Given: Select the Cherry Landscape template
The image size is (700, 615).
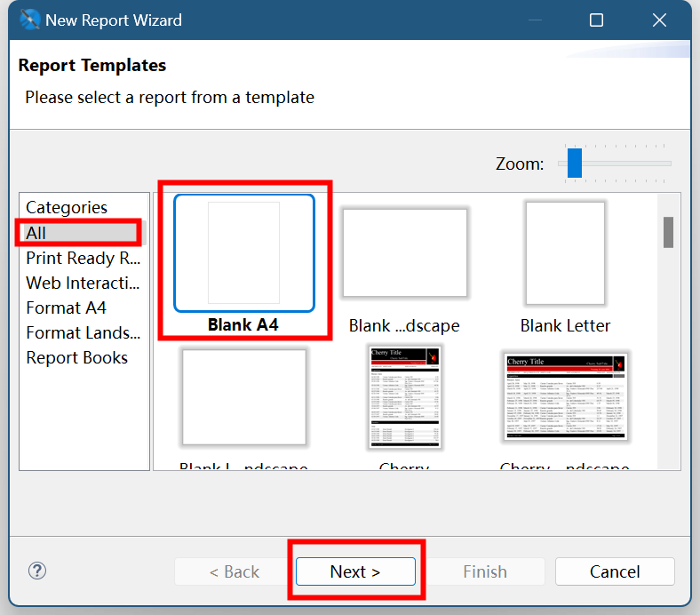Looking at the screenshot, I should click(x=565, y=396).
